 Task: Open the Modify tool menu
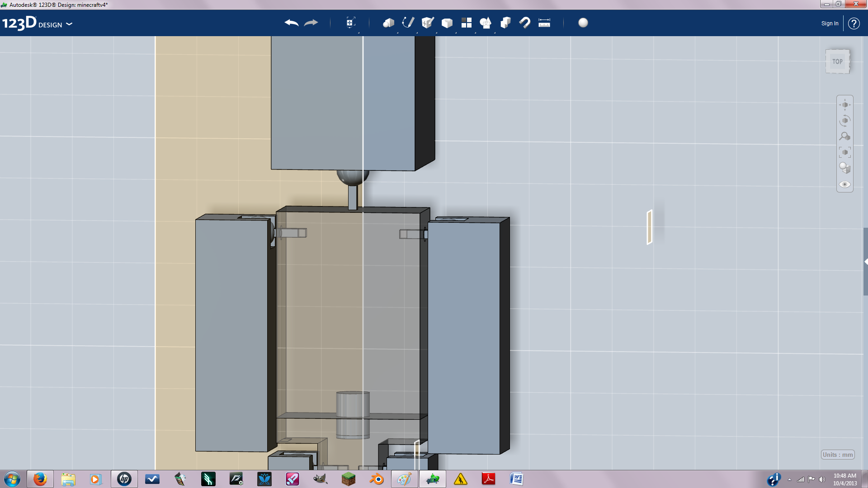447,23
